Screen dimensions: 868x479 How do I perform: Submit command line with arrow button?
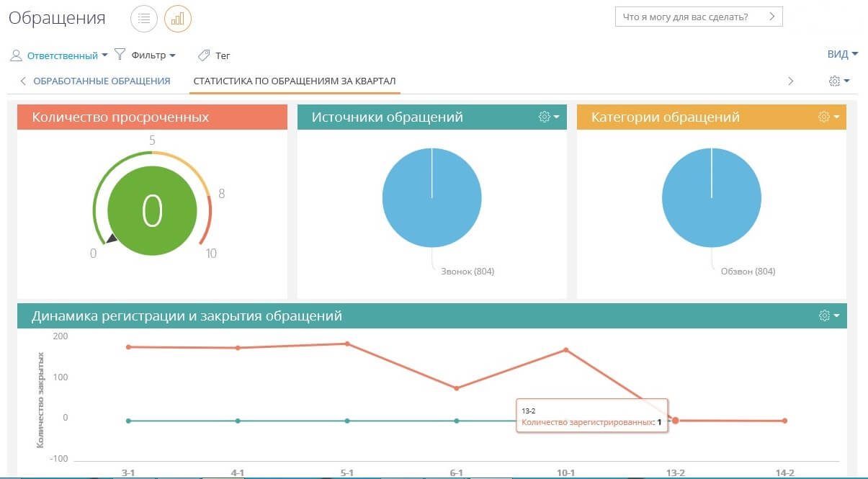click(773, 17)
